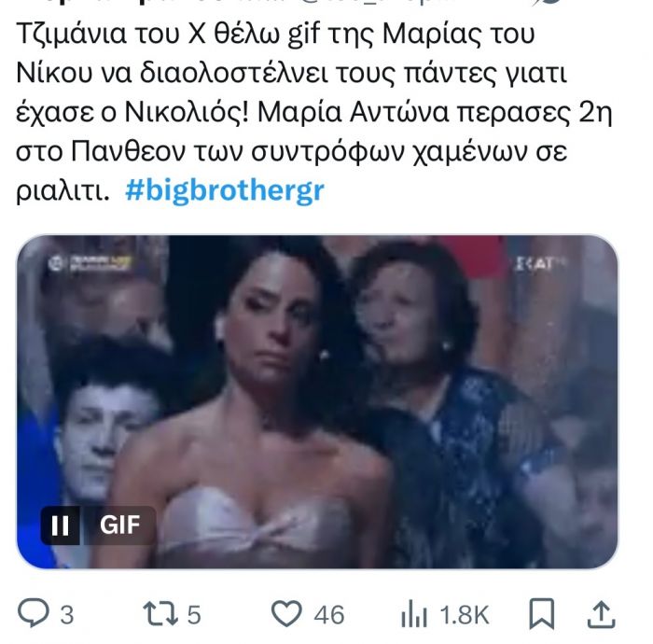Click the ΣΚΑΪ watermark in the GIF
This screenshot has width=653, height=644.
pyautogui.click(x=540, y=263)
